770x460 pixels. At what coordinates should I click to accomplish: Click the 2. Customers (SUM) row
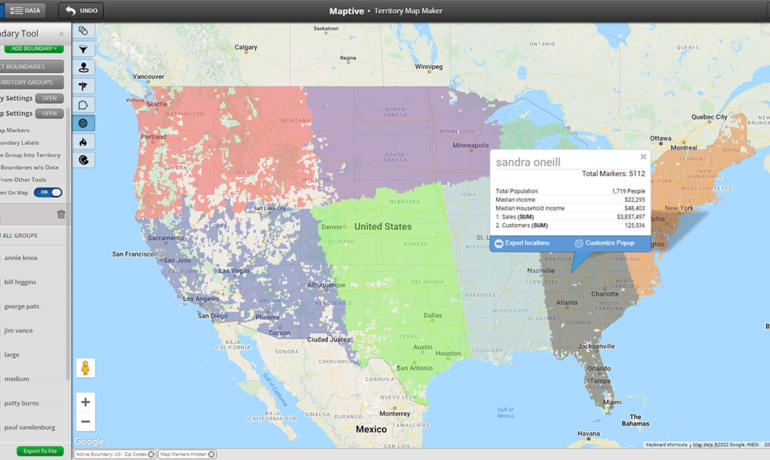[570, 225]
